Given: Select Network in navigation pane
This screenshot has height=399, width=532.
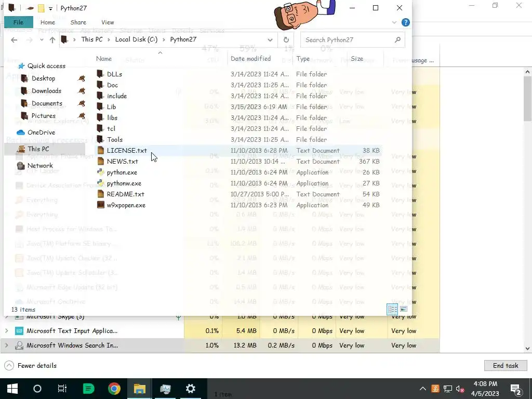Looking at the screenshot, I should (40, 166).
